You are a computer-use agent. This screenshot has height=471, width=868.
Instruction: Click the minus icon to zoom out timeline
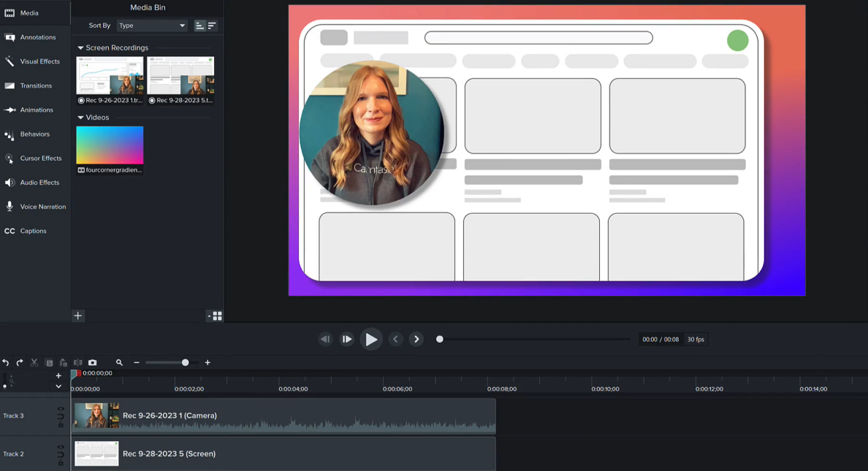137,362
